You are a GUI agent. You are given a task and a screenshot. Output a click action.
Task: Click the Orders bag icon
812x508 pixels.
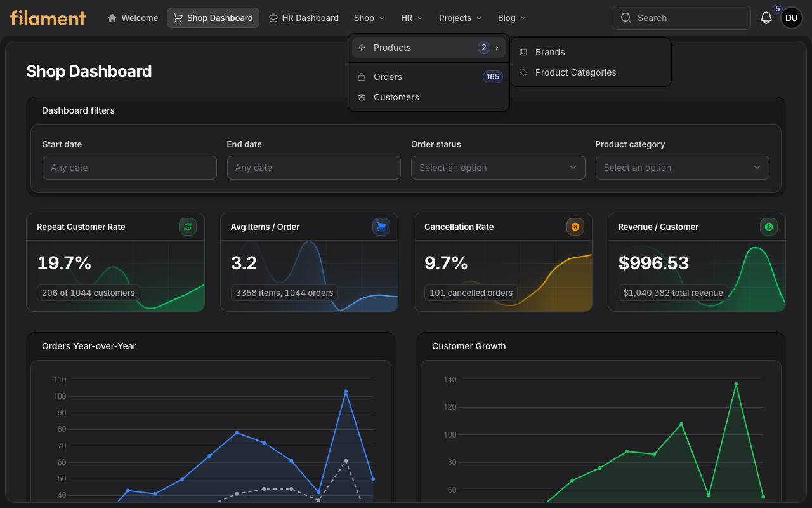tap(362, 77)
